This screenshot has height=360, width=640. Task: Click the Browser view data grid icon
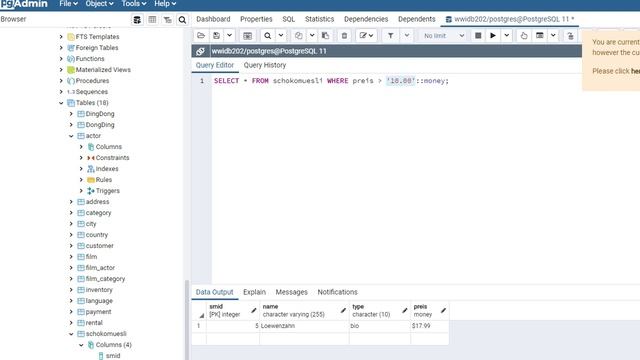(152, 20)
